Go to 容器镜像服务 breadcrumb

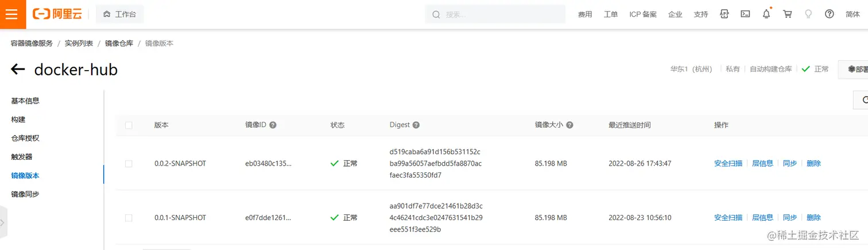(32, 43)
